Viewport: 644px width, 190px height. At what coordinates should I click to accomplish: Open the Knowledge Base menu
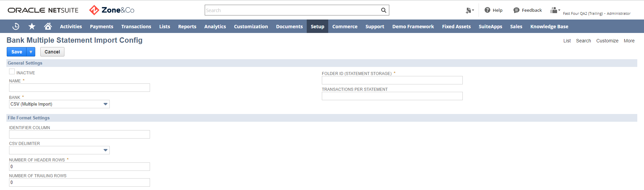pos(549,26)
